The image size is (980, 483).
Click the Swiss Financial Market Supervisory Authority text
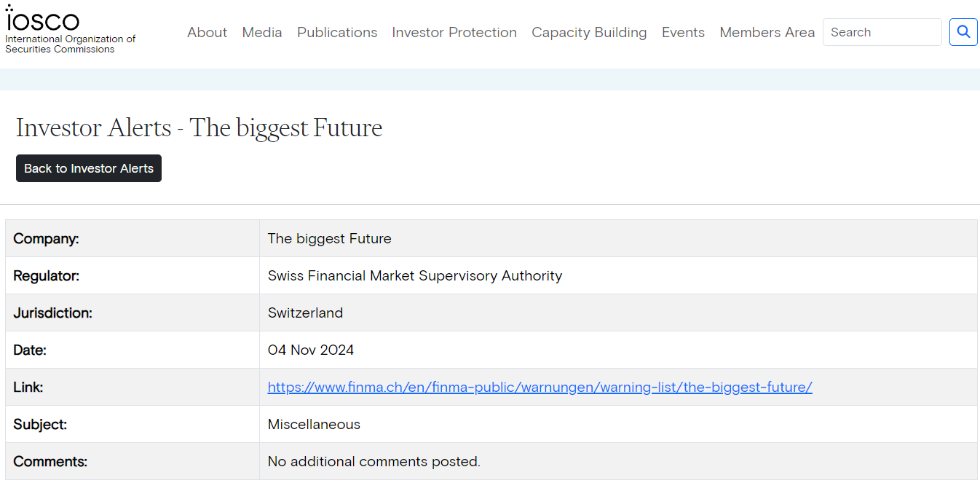pos(415,276)
